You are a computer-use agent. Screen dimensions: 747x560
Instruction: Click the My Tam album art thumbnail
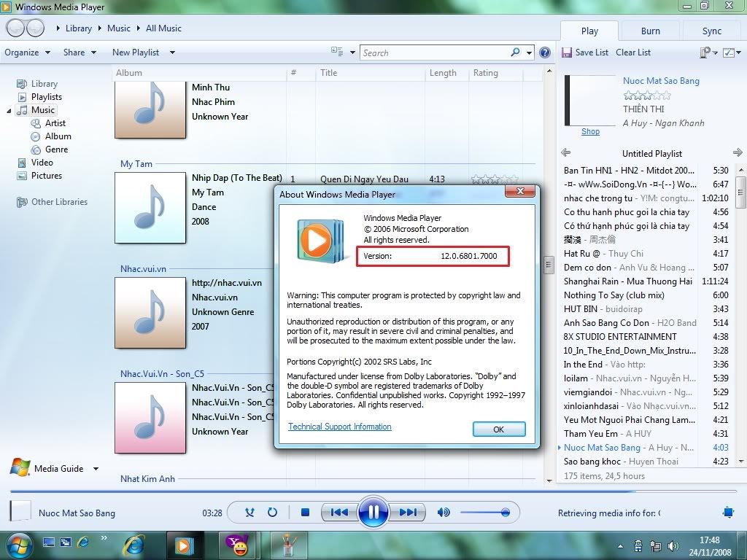[150, 208]
